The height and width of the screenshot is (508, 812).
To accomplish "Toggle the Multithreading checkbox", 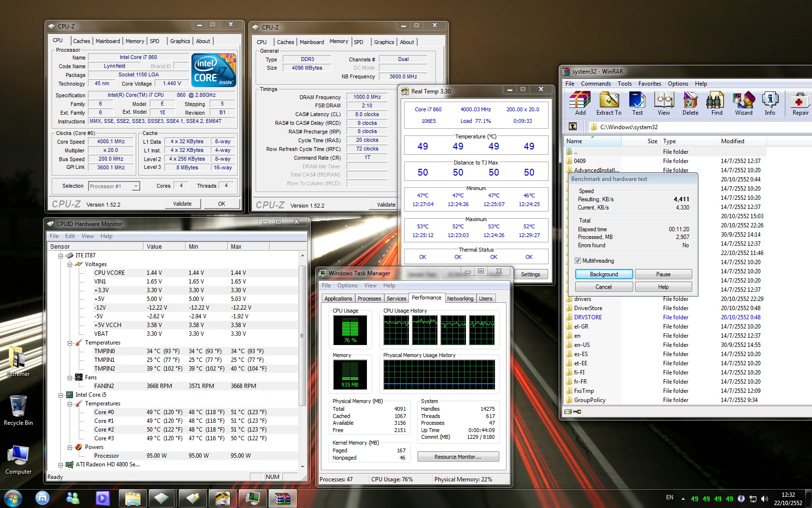I will (x=578, y=261).
